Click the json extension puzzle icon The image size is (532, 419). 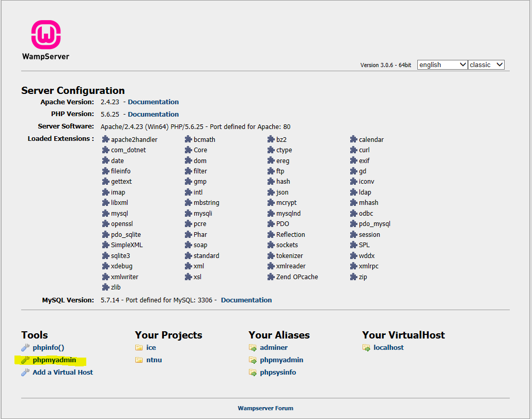271,192
